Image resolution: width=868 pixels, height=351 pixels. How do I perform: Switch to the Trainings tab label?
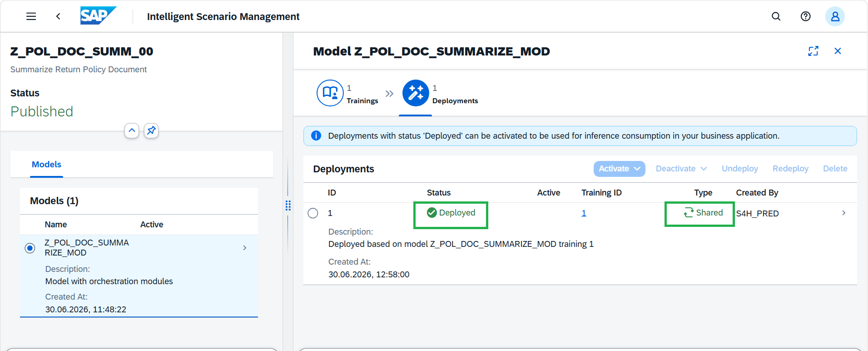click(362, 101)
